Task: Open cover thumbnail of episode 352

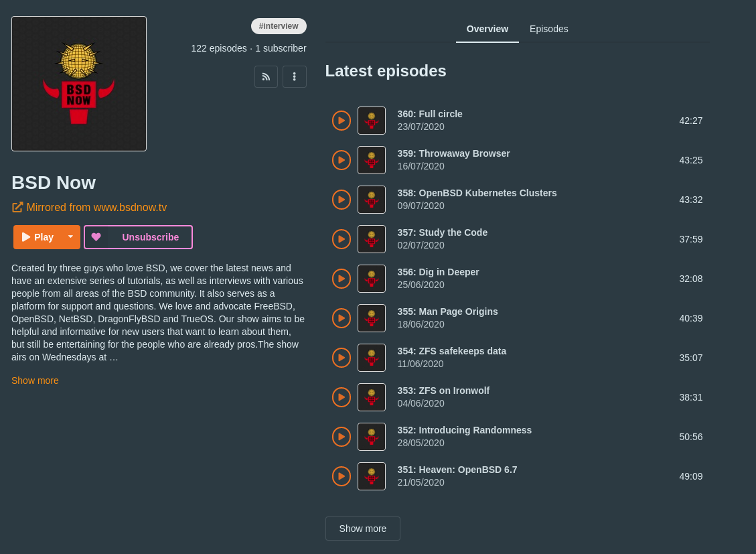Action: (371, 437)
